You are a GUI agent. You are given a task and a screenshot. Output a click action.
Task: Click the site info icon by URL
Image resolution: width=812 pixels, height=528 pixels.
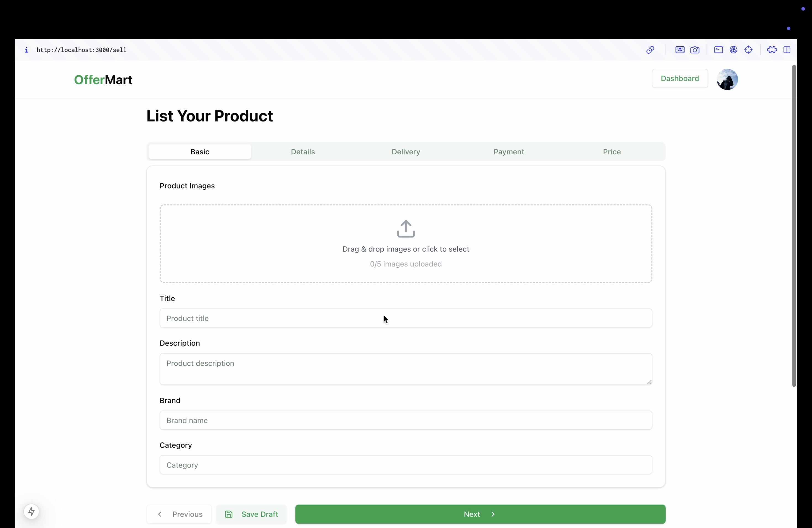point(27,50)
